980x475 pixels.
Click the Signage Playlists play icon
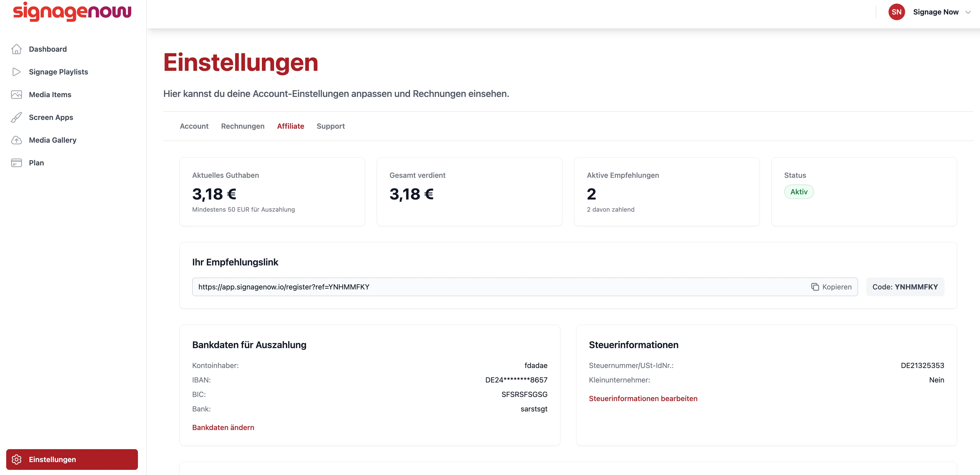click(16, 72)
